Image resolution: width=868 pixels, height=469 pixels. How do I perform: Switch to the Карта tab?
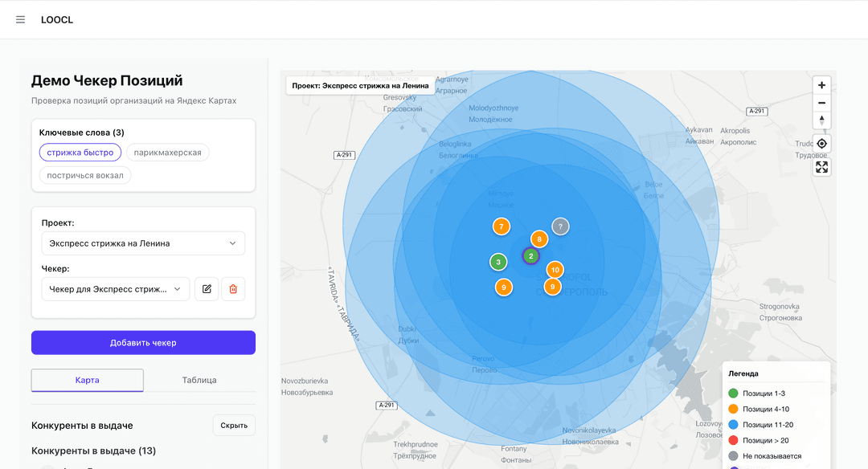pyautogui.click(x=88, y=380)
